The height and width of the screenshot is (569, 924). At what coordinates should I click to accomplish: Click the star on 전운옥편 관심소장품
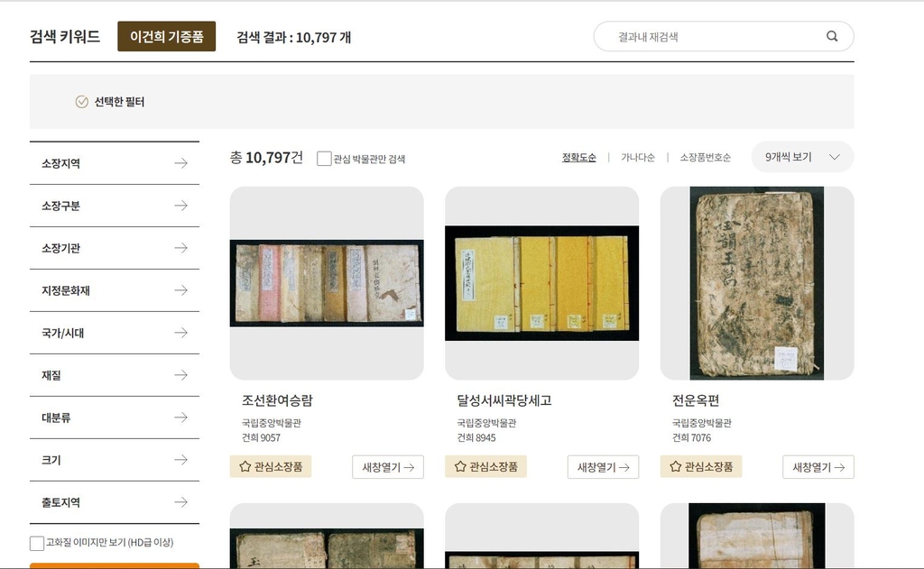click(675, 467)
